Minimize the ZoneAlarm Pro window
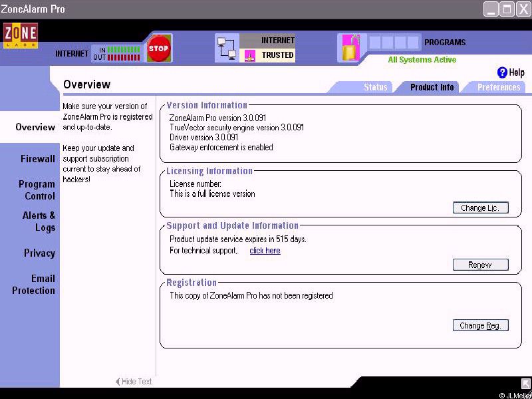The image size is (532, 399). pyautogui.click(x=491, y=9)
